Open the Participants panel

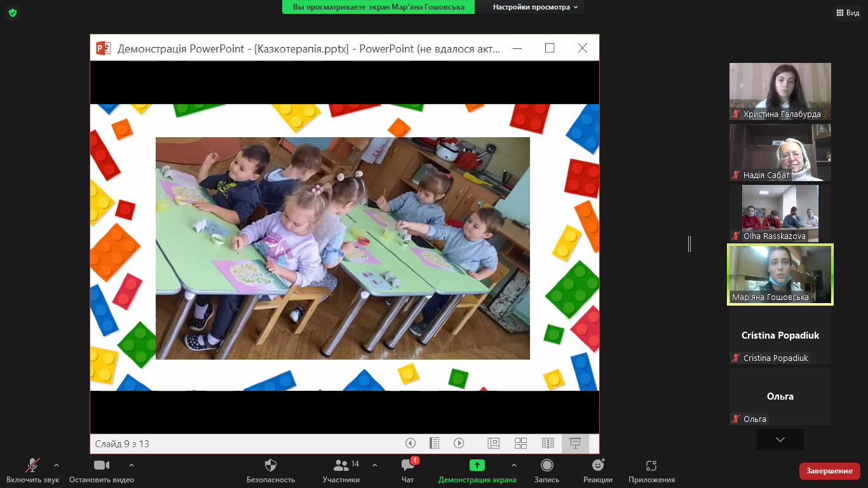(x=341, y=466)
